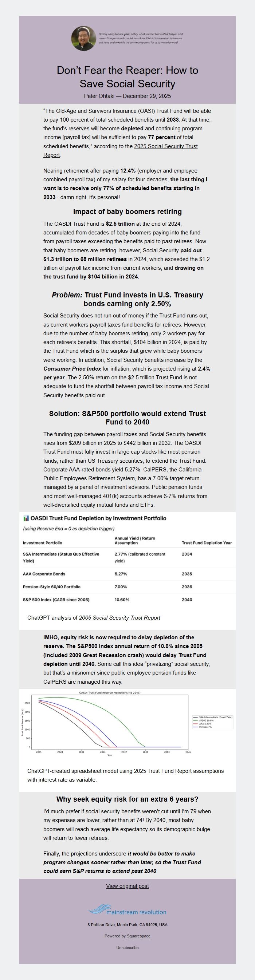Viewport: 255px width, 980px height.
Task: Click the Investment Portfolio column header
Action: coord(42,543)
